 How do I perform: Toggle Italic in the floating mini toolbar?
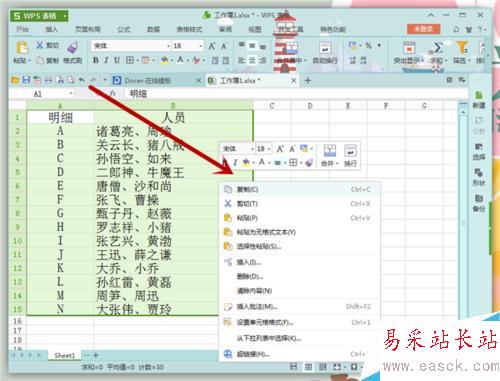click(x=235, y=163)
